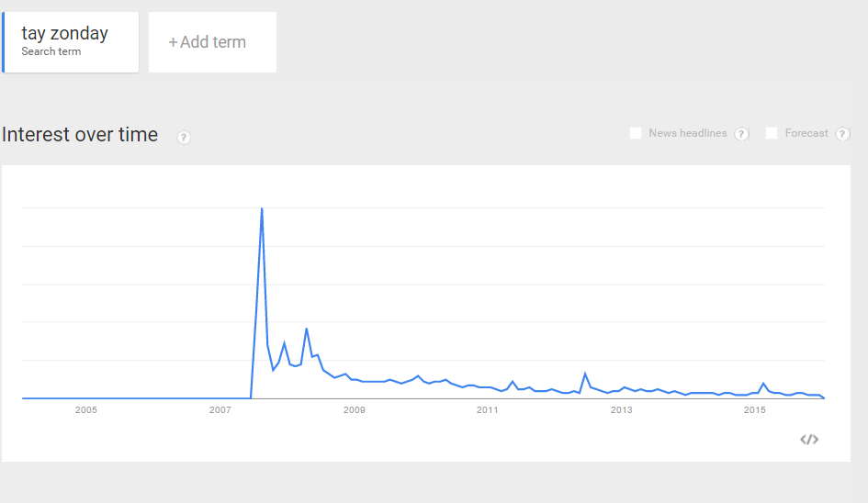
Task: Select 2015 label on time axis
Action: tap(755, 410)
